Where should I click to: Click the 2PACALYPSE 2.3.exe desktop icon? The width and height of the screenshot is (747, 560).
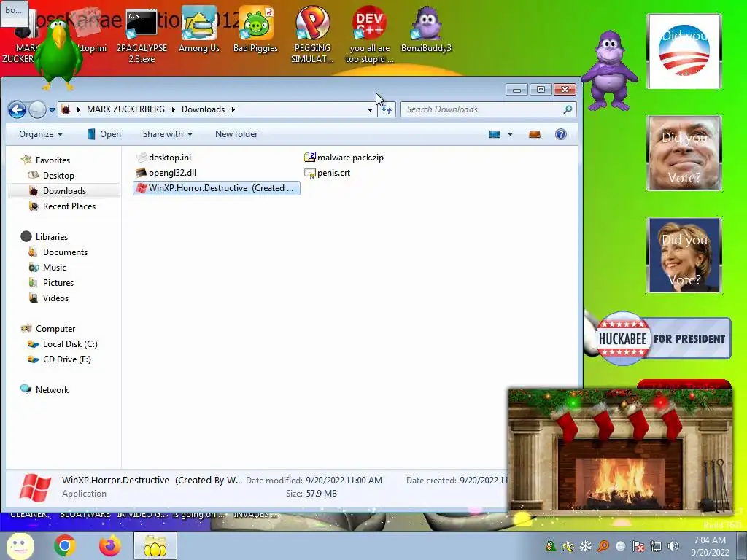coord(142,36)
